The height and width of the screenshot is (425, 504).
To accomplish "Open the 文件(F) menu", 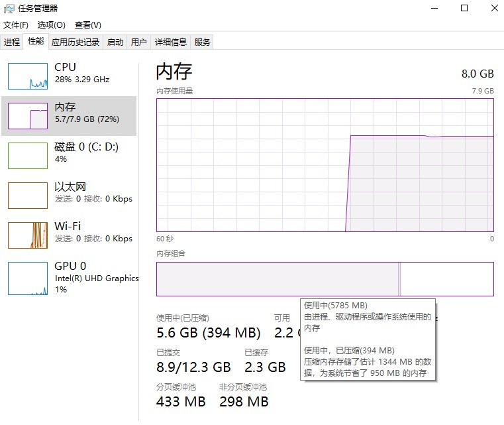I will pos(16,25).
